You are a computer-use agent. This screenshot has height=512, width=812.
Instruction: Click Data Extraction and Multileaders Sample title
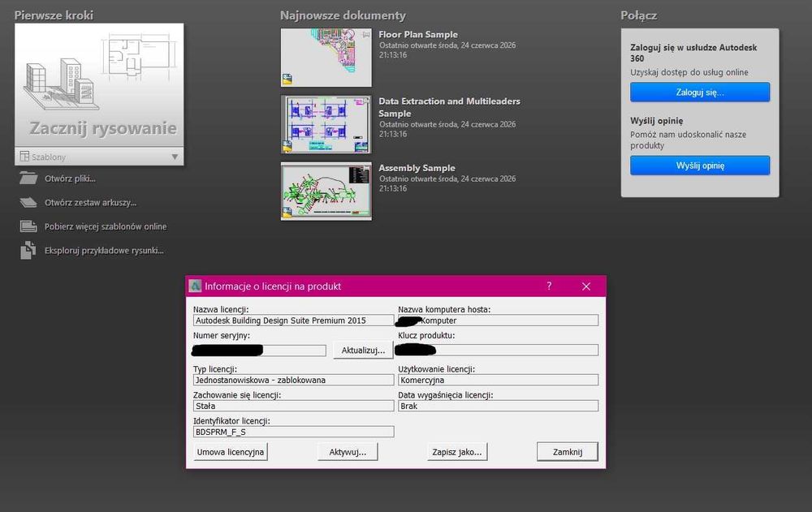pyautogui.click(x=449, y=107)
